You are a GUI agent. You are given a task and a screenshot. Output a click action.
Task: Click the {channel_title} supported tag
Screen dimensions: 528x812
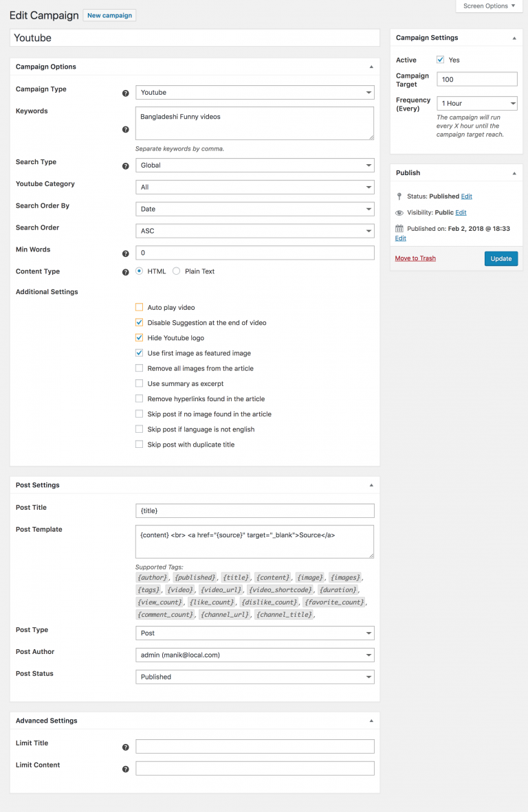pyautogui.click(x=284, y=615)
